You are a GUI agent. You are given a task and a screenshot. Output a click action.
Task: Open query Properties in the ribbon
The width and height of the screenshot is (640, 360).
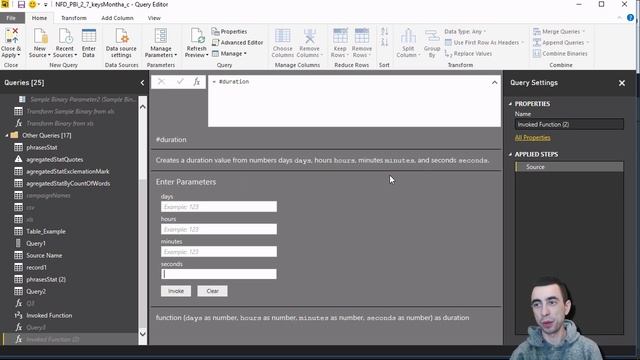229,31
